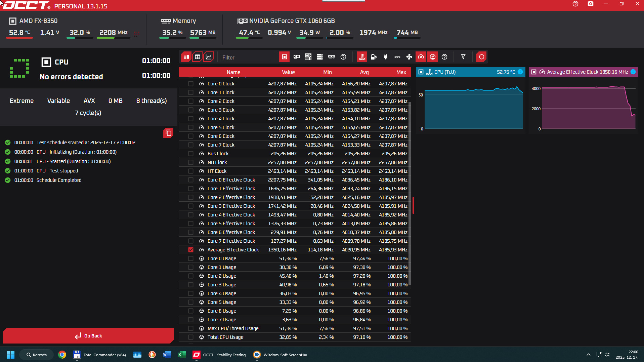
Task: Check the Max CPU/Thread Usage checkbox
Action: point(191,328)
